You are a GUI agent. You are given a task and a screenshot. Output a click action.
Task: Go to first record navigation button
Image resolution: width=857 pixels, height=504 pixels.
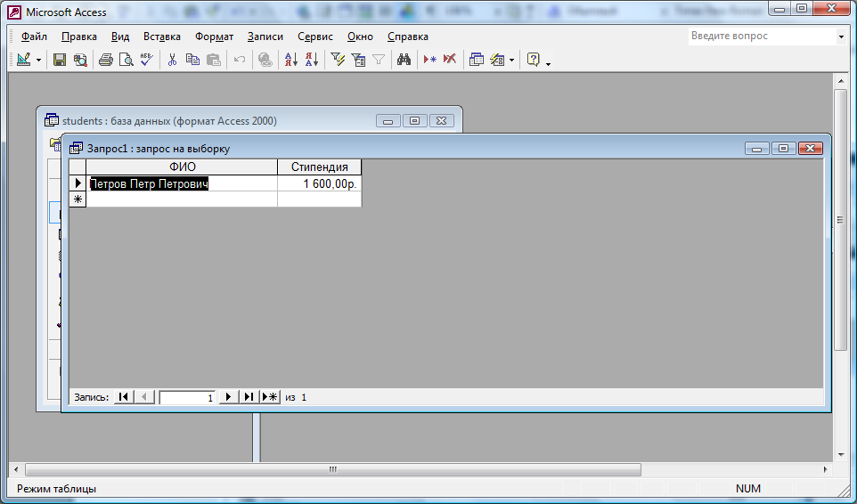point(124,397)
